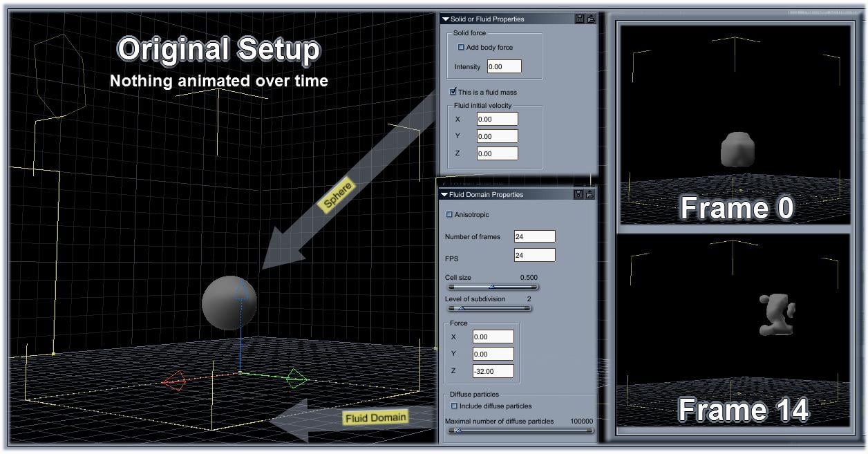
Task: Click the red X-axis gizmo handle
Action: [174, 380]
